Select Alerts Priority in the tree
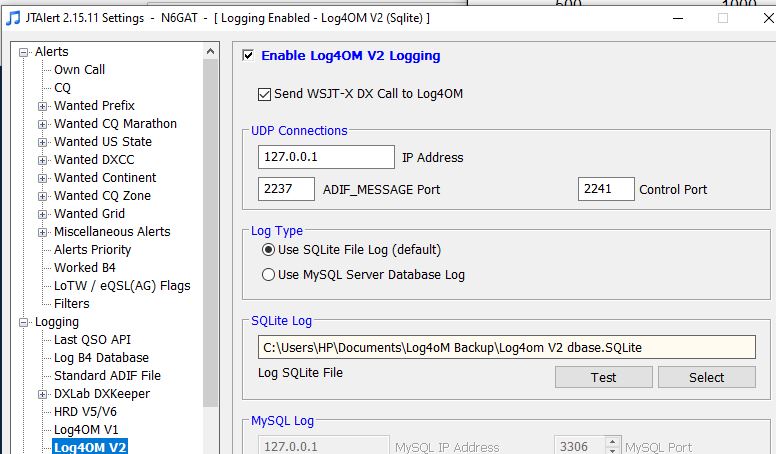This screenshot has width=776, height=454. point(93,250)
